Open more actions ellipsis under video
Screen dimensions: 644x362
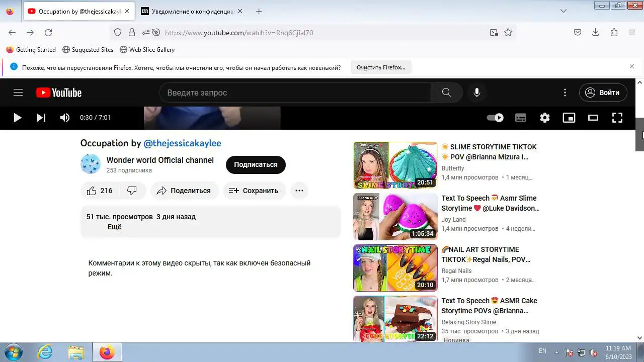pos(299,191)
